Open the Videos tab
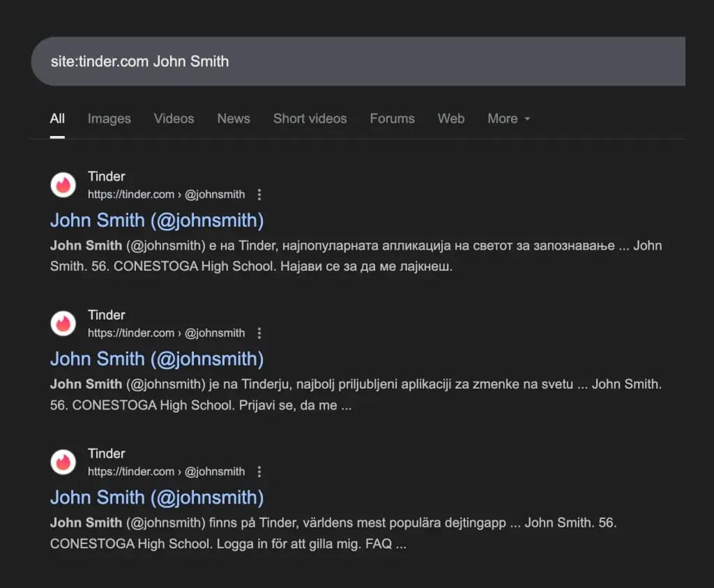 coord(174,119)
